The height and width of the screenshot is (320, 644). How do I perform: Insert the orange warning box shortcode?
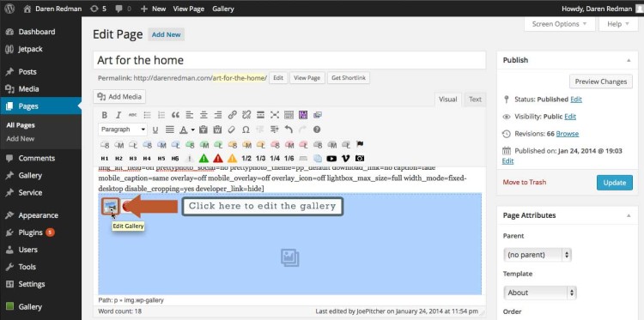point(233,158)
